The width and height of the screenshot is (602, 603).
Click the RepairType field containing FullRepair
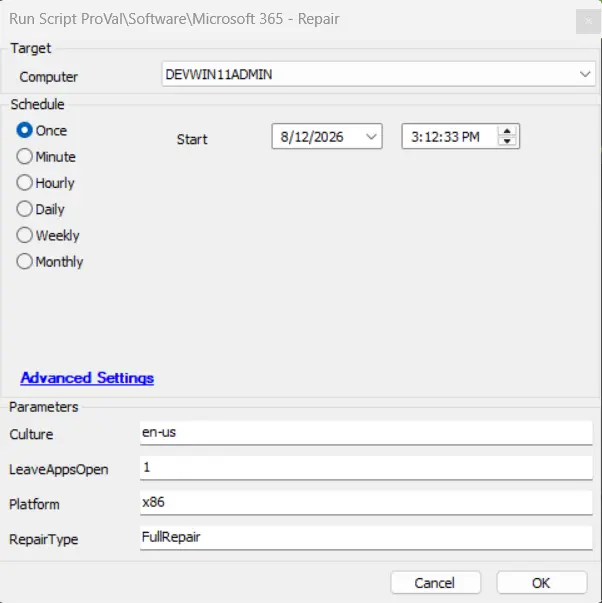tap(366, 538)
